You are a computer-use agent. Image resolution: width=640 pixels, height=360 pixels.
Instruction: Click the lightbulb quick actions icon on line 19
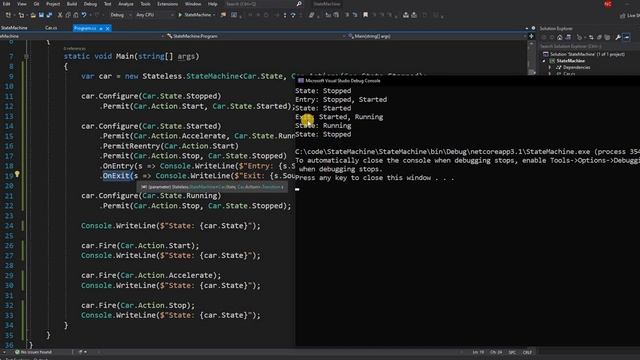(17, 175)
